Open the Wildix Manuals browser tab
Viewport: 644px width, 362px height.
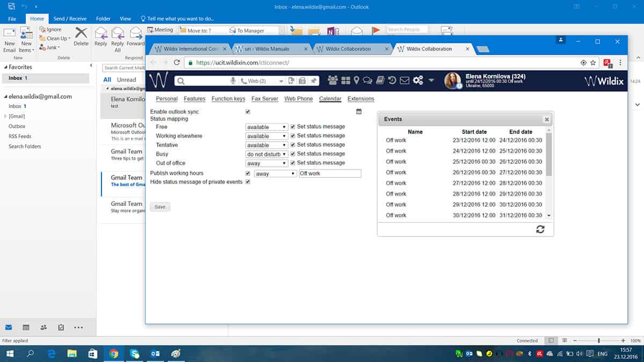coord(271,49)
